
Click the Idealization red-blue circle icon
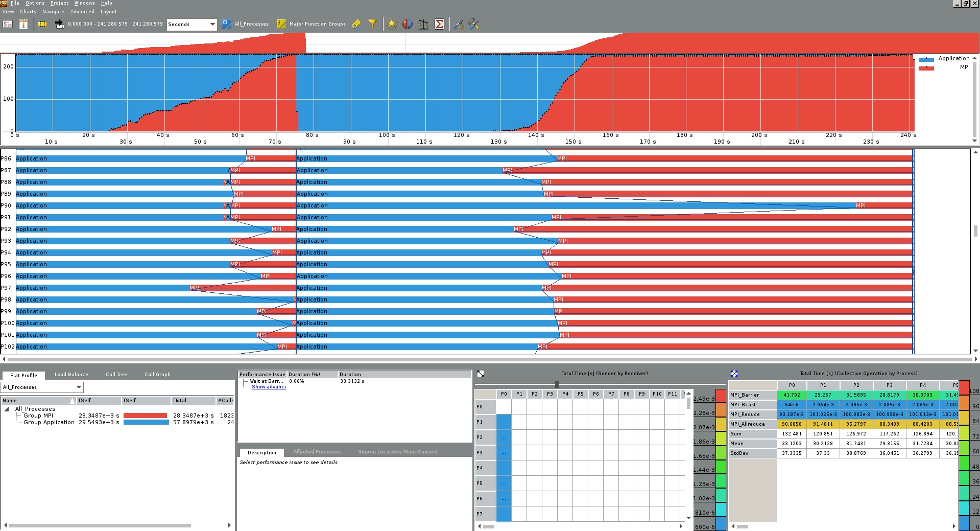point(407,24)
